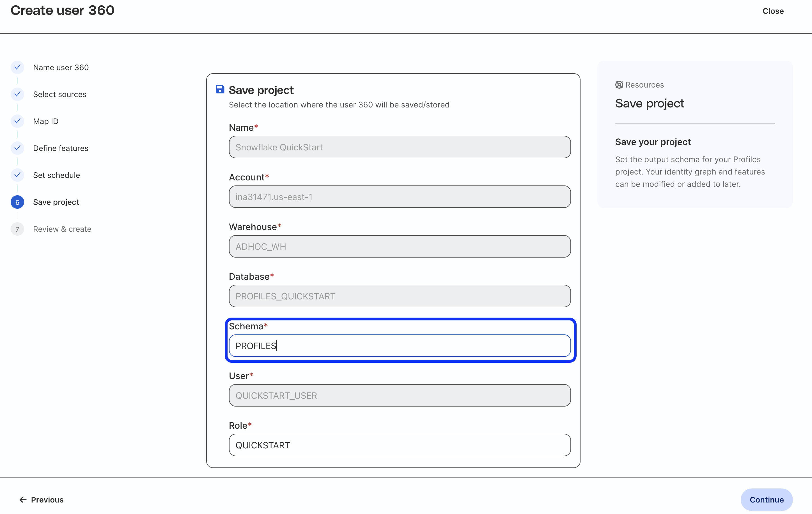Click the Schema field label
Viewport: 812px width, 514px height.
(248, 326)
